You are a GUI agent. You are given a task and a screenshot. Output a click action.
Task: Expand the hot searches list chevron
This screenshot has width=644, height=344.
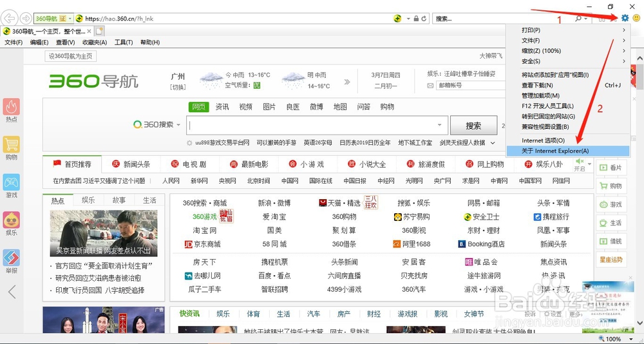(x=493, y=143)
